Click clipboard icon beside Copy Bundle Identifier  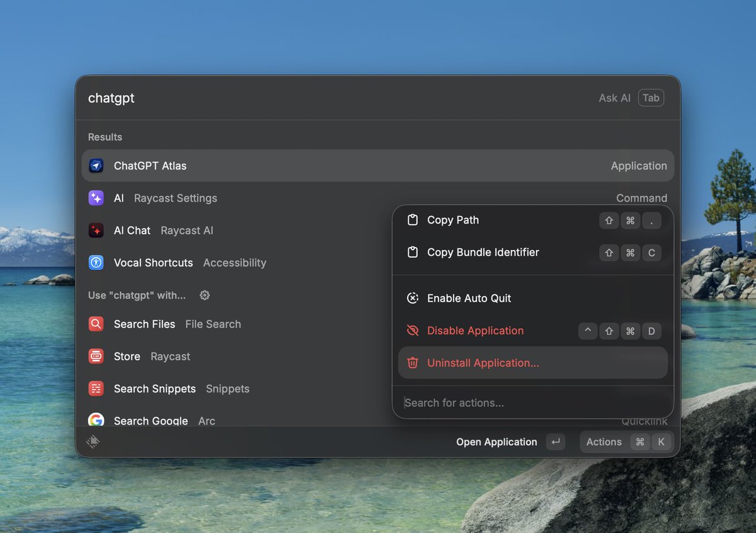point(413,252)
